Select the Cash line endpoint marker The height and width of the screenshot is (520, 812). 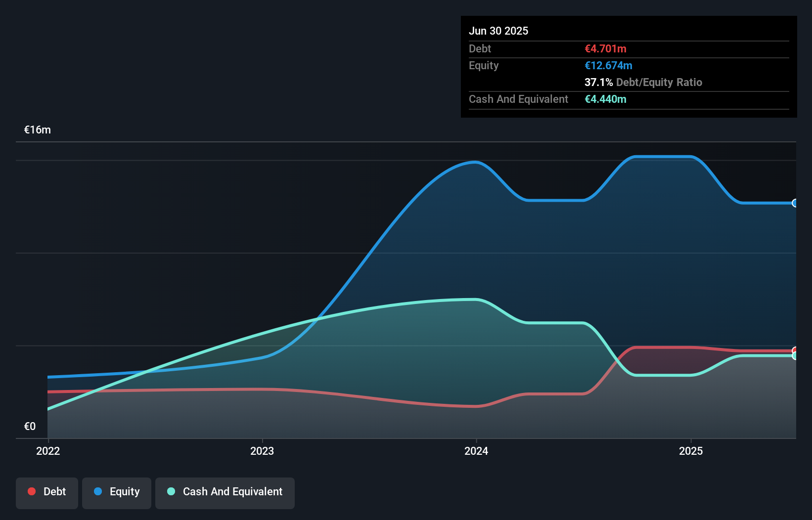point(795,355)
